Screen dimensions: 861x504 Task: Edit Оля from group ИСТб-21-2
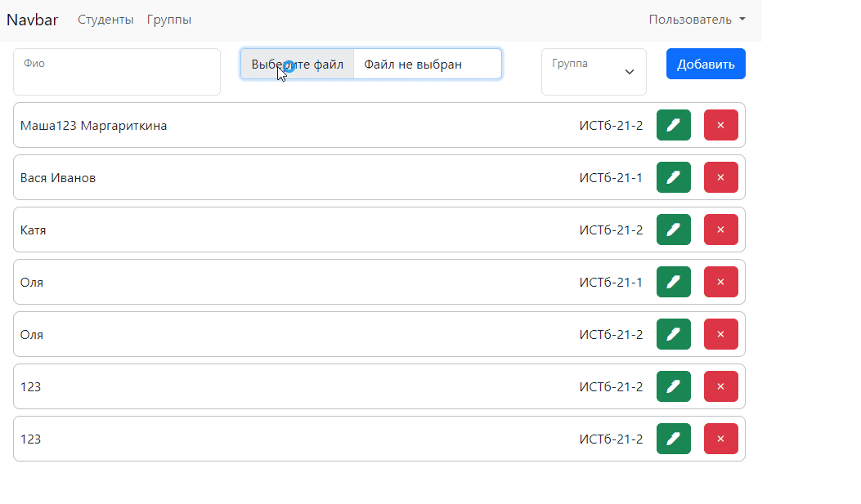pos(673,334)
